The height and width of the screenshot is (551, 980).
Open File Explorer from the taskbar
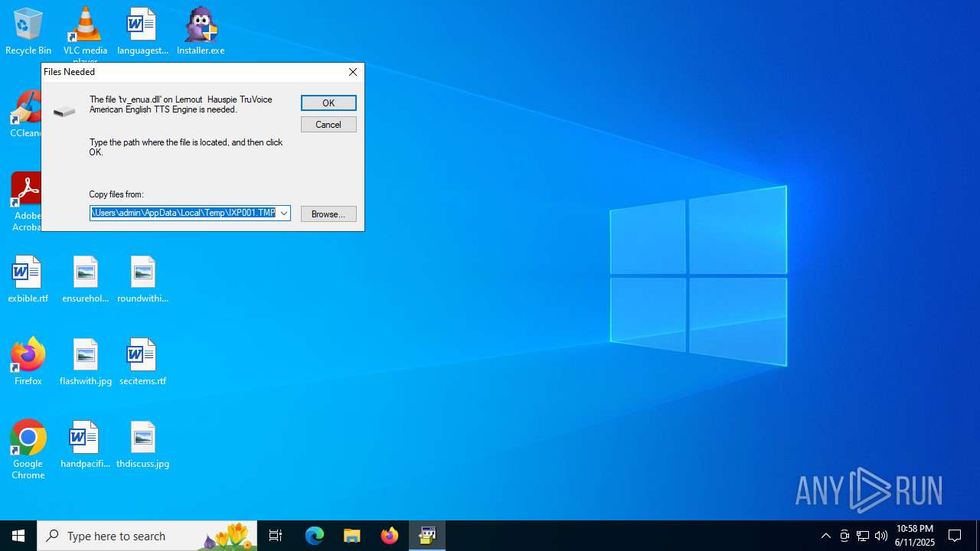352,536
